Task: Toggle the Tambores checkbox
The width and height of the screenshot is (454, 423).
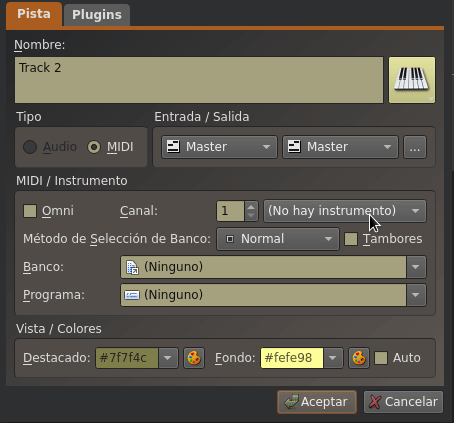Action: (x=351, y=239)
